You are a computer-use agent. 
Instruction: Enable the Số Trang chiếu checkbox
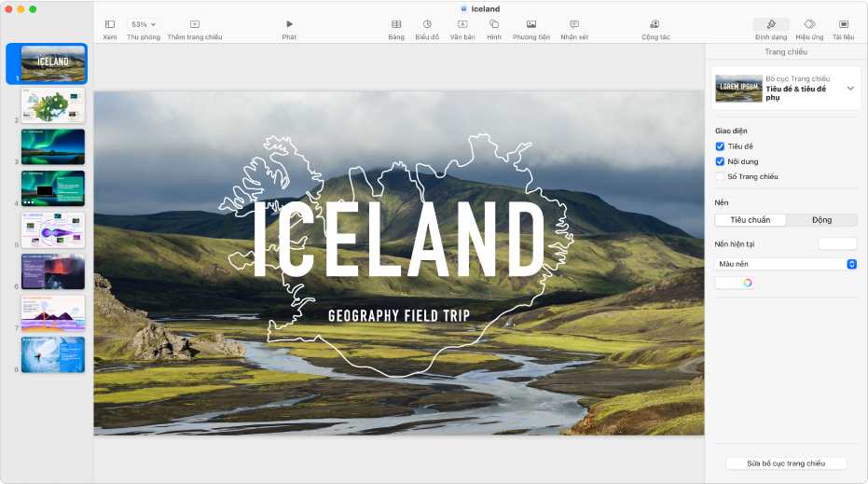tap(719, 176)
